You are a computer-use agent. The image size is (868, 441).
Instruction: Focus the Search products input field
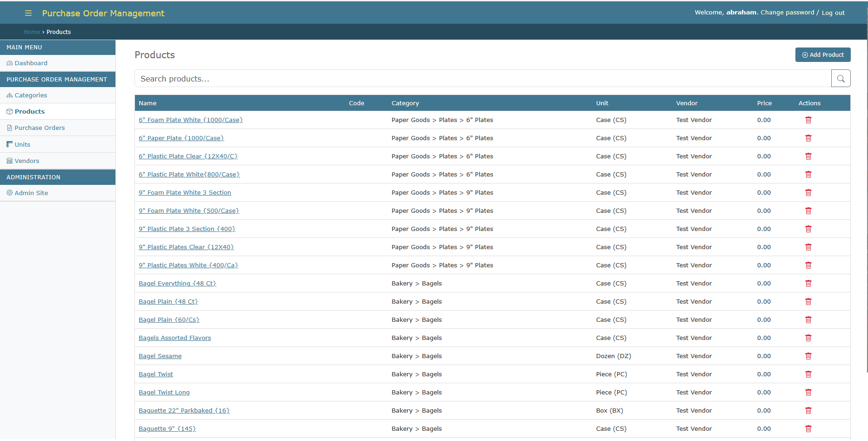tap(483, 79)
